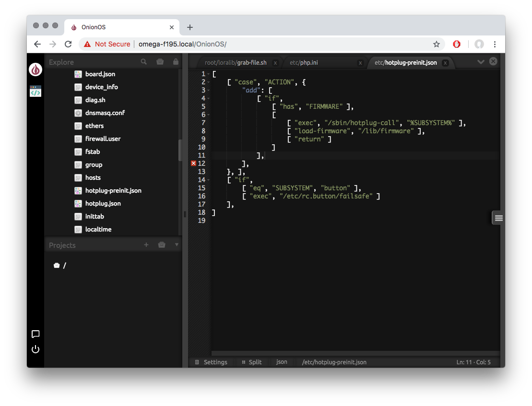Image resolution: width=532 pixels, height=406 pixels.
Task: Change syntax mode by clicking json in status bar
Action: (282, 362)
